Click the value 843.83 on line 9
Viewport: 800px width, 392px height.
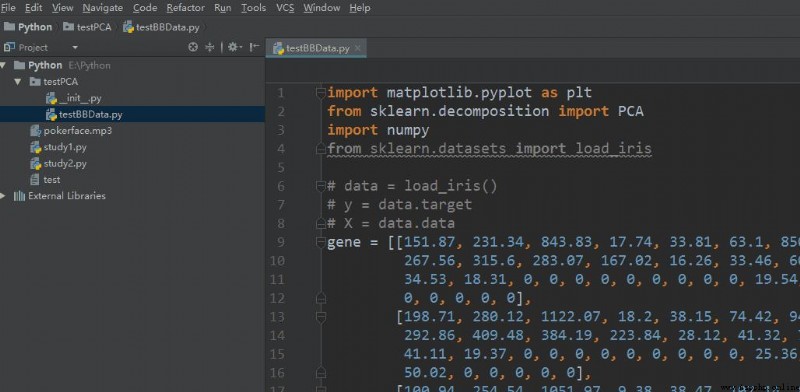(x=567, y=242)
